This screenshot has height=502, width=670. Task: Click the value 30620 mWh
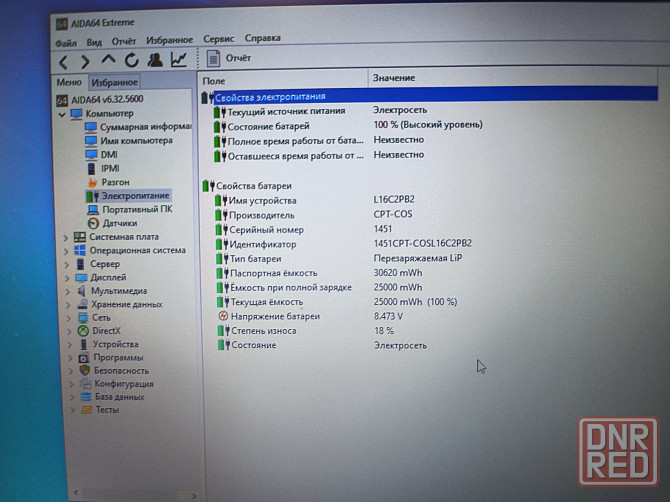pos(398,273)
